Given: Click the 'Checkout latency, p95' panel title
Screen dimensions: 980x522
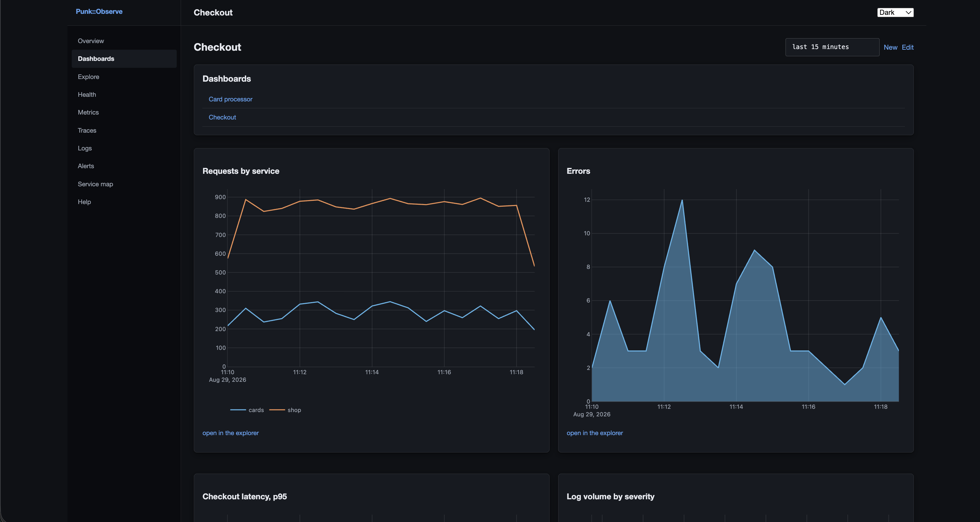Looking at the screenshot, I should click(x=245, y=497).
